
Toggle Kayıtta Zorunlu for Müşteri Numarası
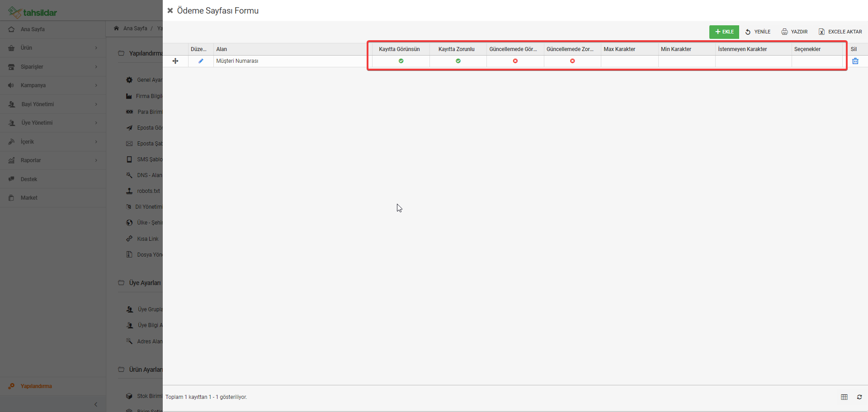click(x=458, y=61)
